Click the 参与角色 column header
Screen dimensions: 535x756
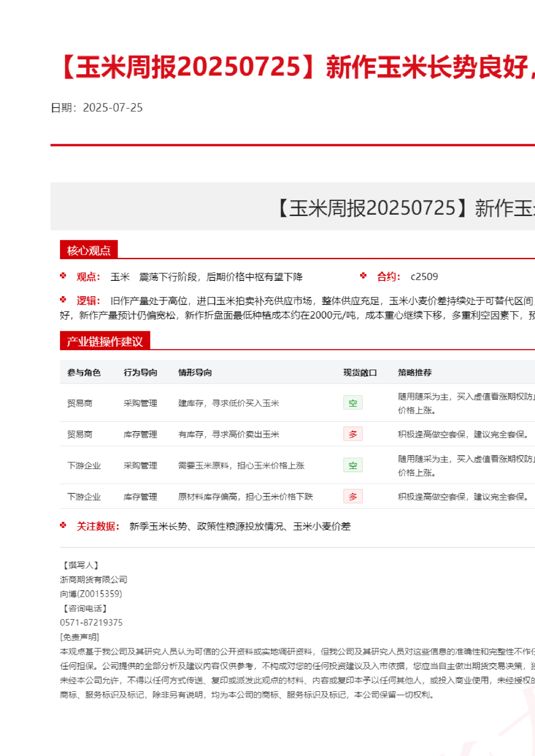coord(84,372)
